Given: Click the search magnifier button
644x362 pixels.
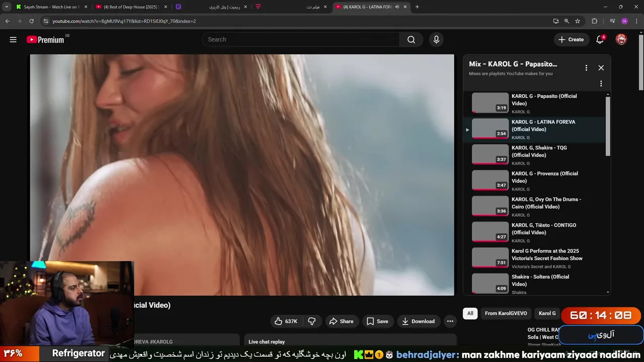Looking at the screenshot, I should point(412,40).
